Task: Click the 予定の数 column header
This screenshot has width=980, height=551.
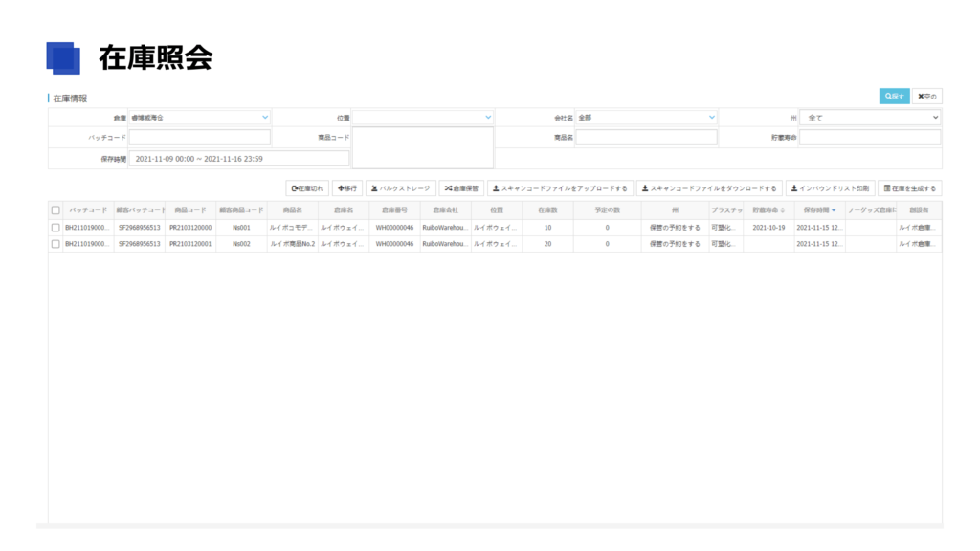Action: click(608, 210)
